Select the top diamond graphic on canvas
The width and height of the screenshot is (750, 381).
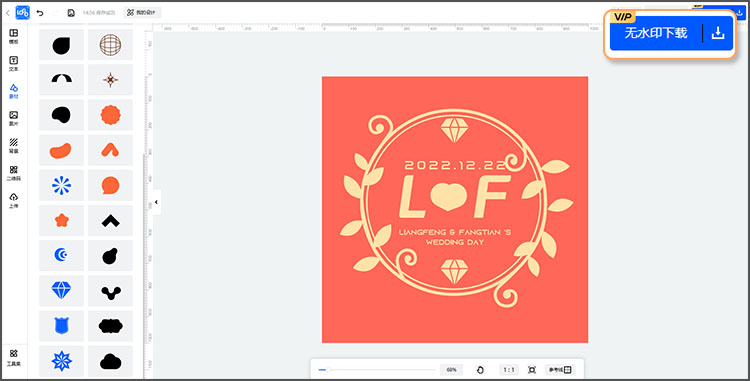(454, 130)
